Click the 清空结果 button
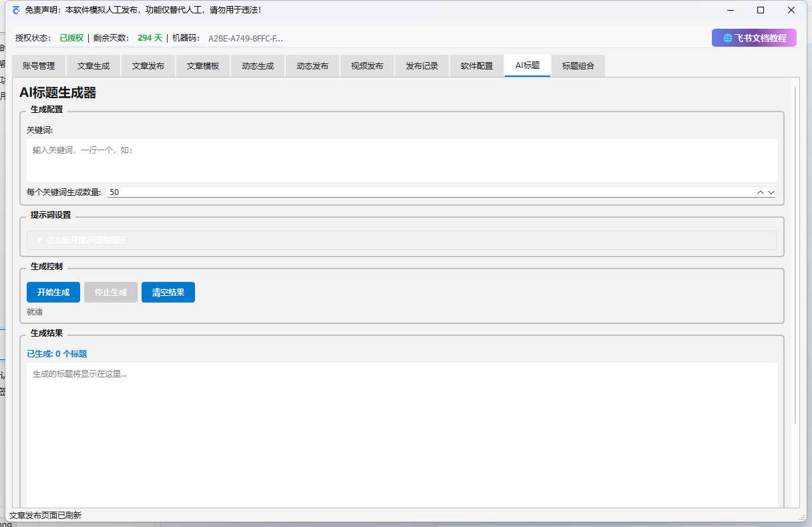This screenshot has width=812, height=527. pos(168,293)
